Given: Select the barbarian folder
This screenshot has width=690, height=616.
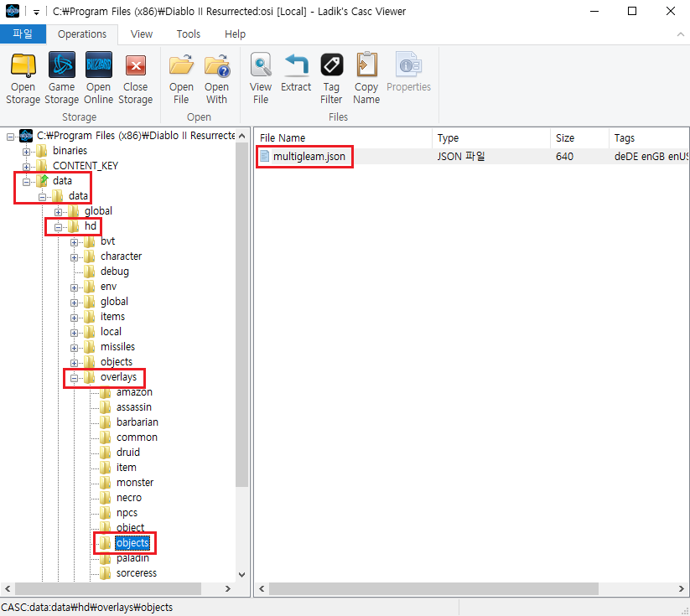Looking at the screenshot, I should [137, 422].
